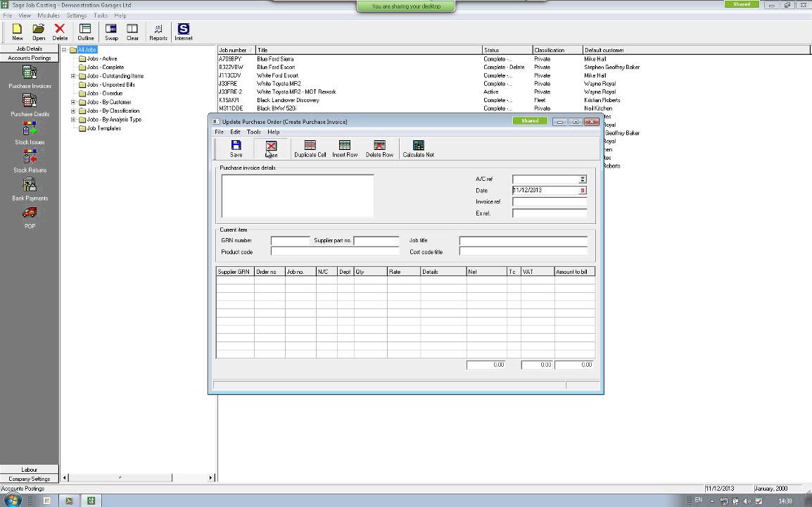Viewport: 812px width, 507px height.
Task: Click the tree panel horizontal scrollbar
Action: [120, 478]
